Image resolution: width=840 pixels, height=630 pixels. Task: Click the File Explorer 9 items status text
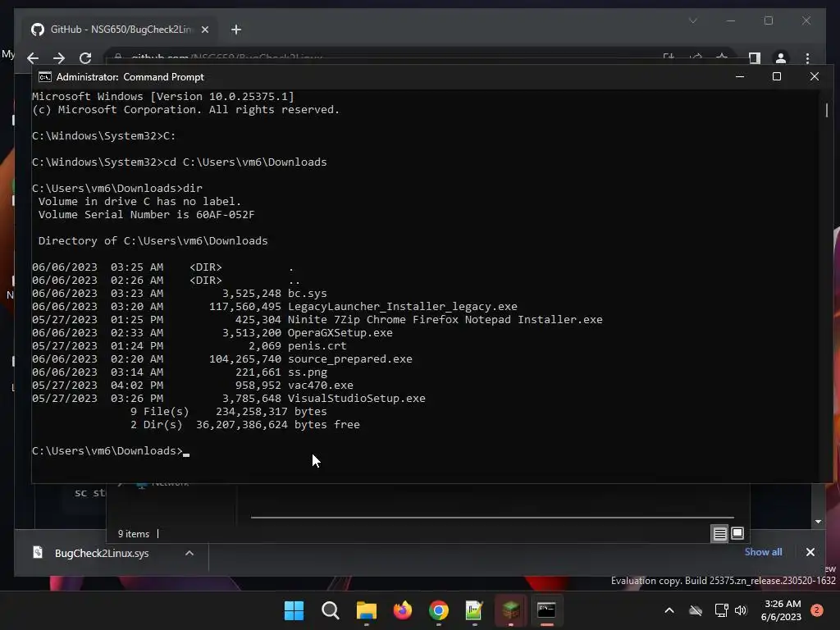click(134, 534)
